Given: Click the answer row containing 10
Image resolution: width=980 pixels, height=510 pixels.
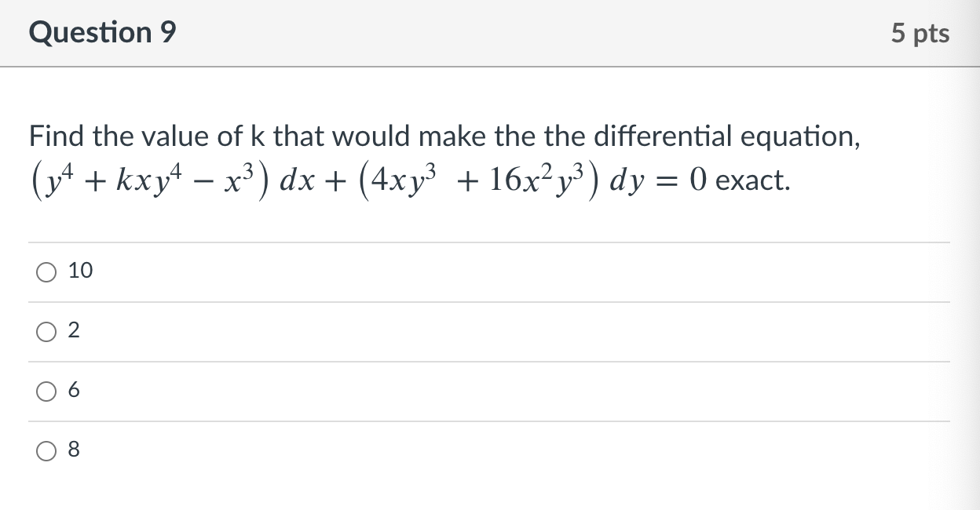Looking at the screenshot, I should pyautogui.click(x=314, y=271).
